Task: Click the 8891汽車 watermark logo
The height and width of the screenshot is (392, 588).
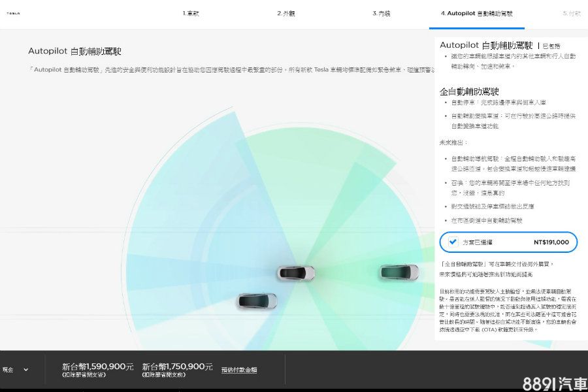Action: coord(554,384)
